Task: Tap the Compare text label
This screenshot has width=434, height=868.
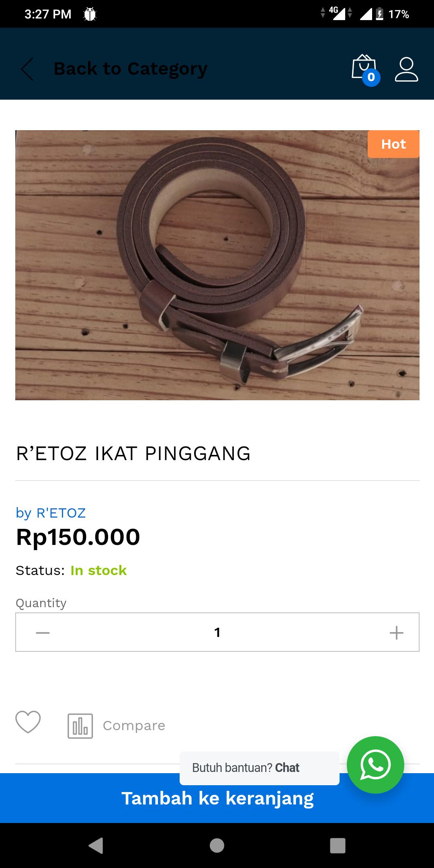Action: pos(134,726)
